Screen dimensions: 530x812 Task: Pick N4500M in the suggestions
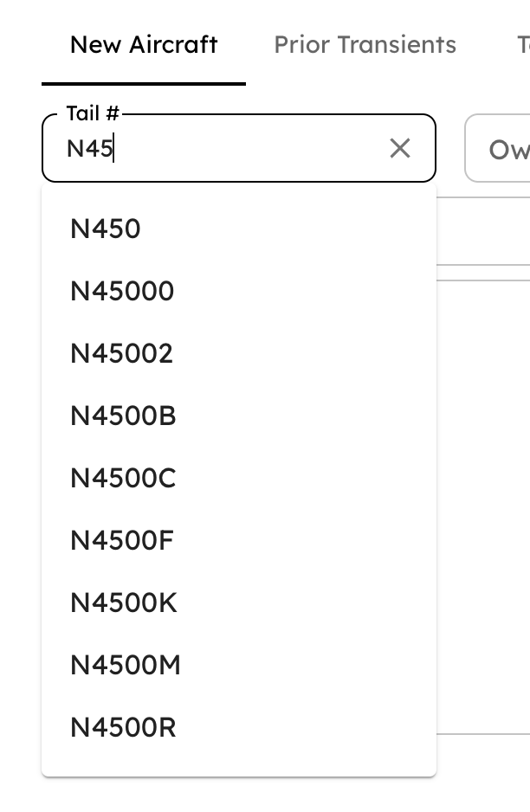click(124, 665)
